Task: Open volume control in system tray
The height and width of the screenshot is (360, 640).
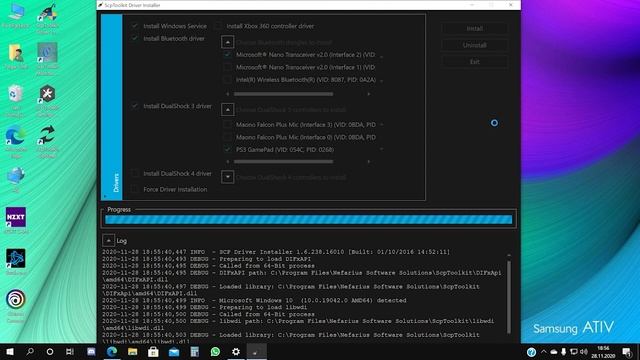Action: 584,352
